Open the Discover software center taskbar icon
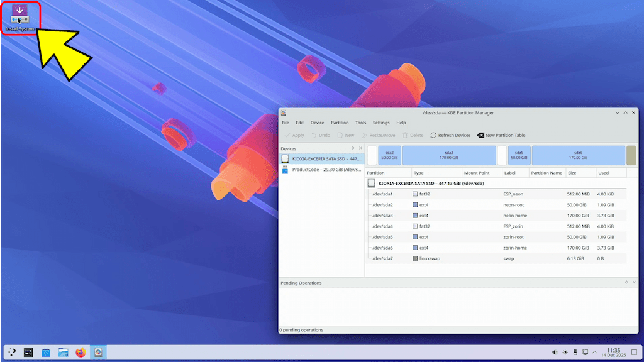The height and width of the screenshot is (362, 644). coord(46,353)
